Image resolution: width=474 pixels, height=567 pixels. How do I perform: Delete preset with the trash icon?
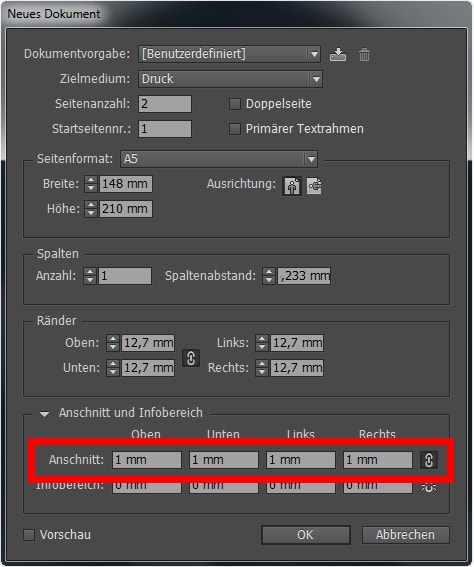click(364, 55)
